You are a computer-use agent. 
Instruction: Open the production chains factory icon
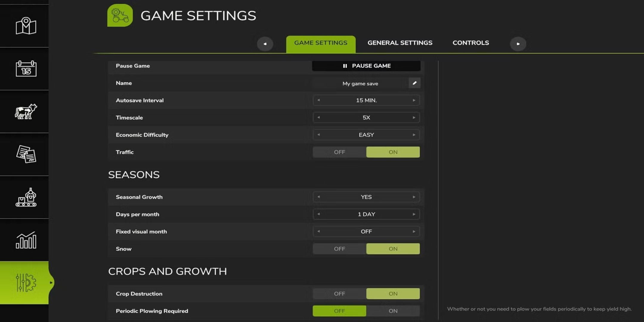coord(26,197)
